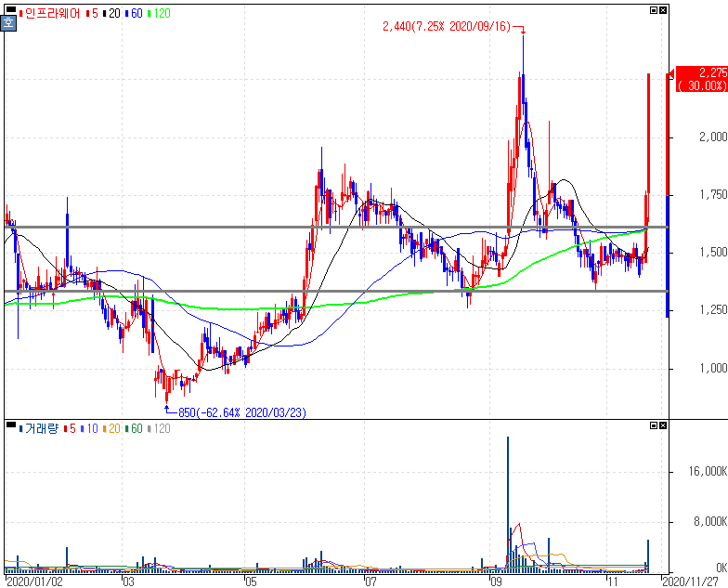Viewport: 728px width, 588px height.
Task: Click the latest tall red limit-up candle
Action: tap(648, 133)
